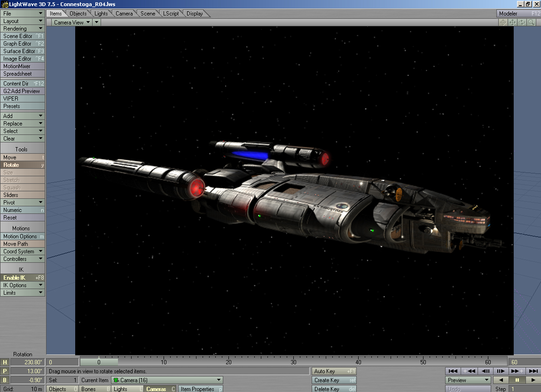Switch to the Display tab
Image resolution: width=541 pixels, height=392 pixels.
195,14
